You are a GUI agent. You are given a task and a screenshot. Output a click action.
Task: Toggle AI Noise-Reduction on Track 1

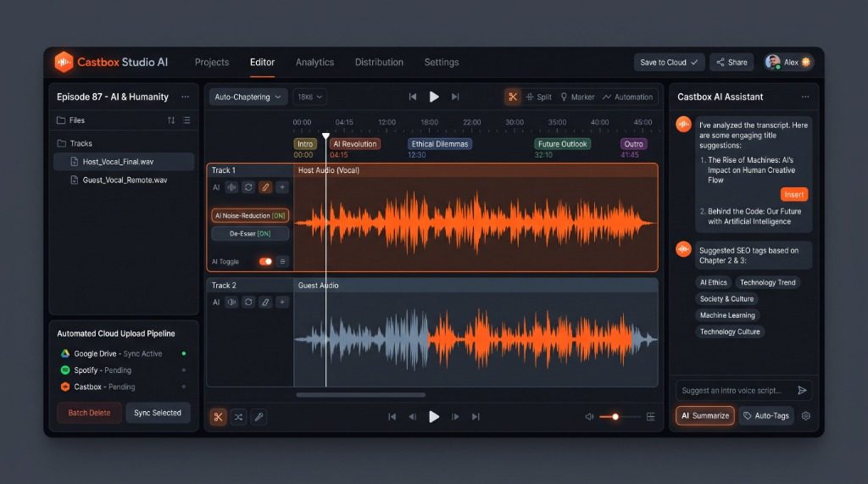(x=250, y=215)
